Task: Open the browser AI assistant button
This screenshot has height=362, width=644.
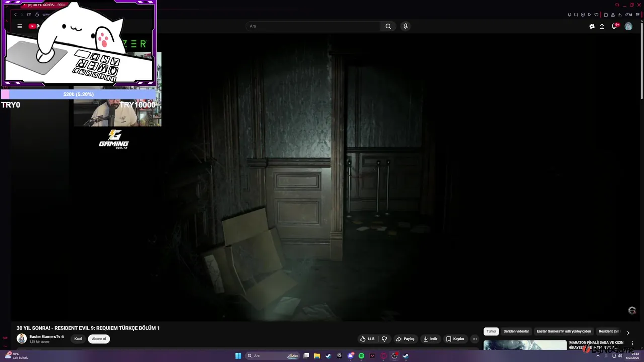Action: click(x=628, y=15)
